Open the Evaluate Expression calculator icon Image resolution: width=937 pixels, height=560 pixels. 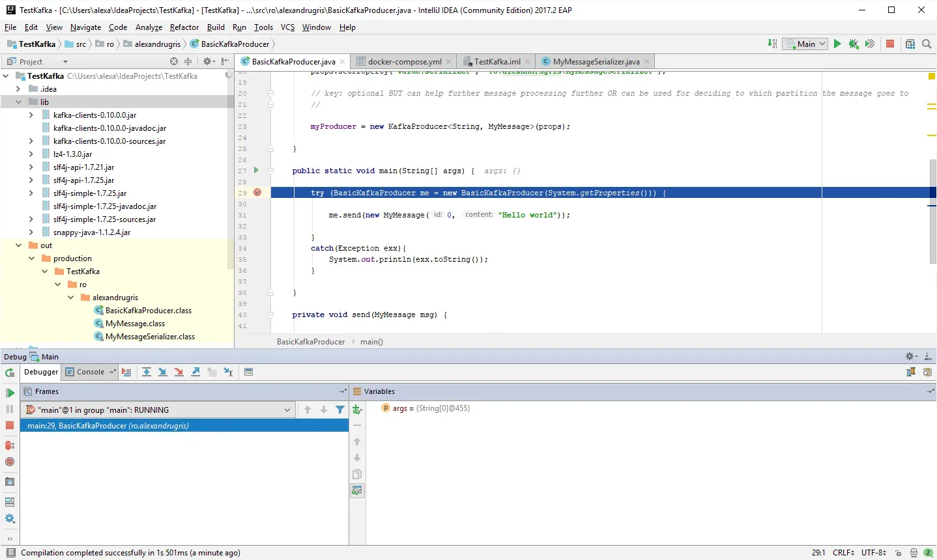coord(248,372)
